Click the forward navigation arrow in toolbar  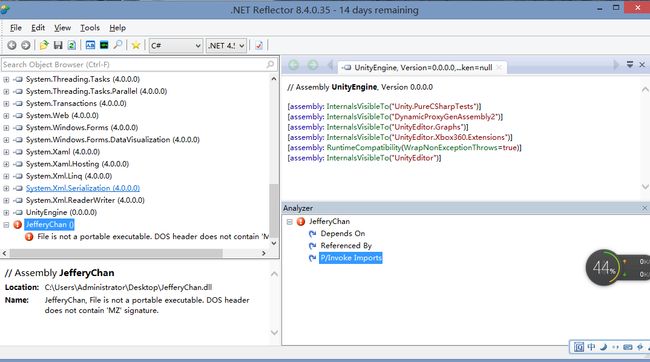pyautogui.click(x=26, y=46)
